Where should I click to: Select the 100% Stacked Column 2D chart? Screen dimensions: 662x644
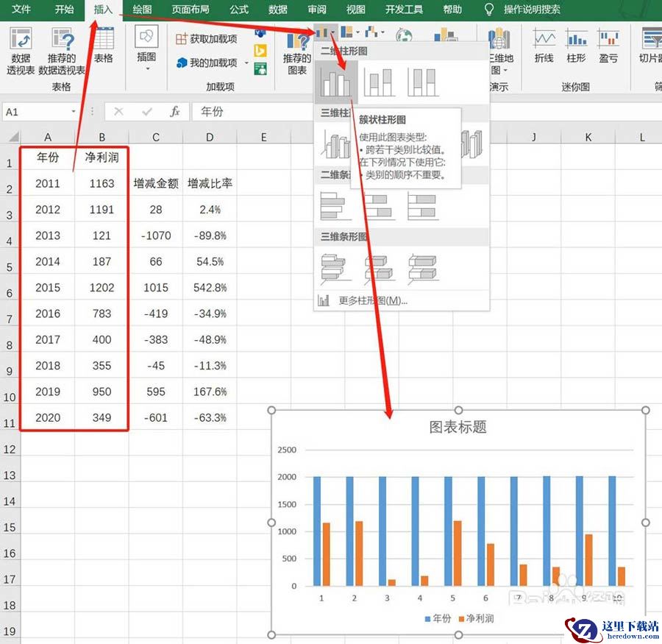(x=423, y=82)
